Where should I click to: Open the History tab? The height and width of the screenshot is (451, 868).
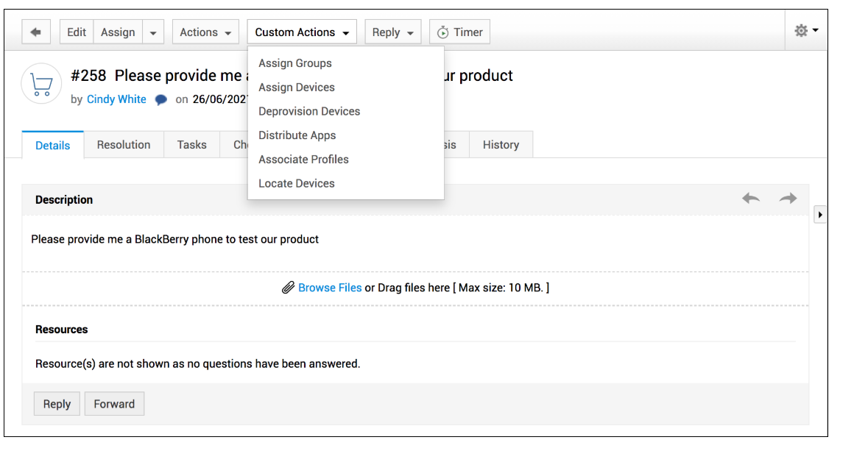[501, 145]
